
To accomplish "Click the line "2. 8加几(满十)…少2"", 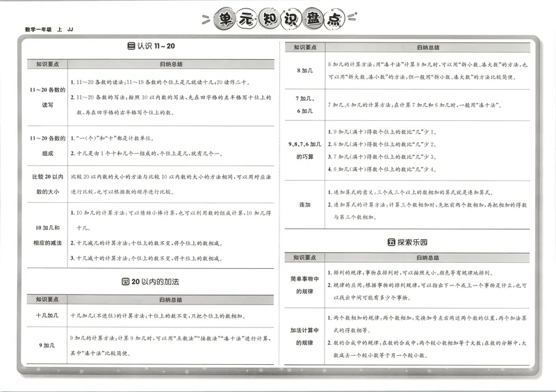I will click(382, 145).
